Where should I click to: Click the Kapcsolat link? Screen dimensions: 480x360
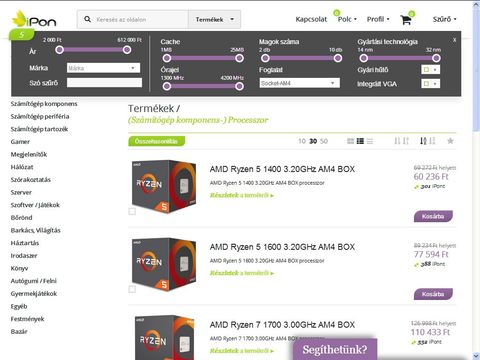(311, 19)
